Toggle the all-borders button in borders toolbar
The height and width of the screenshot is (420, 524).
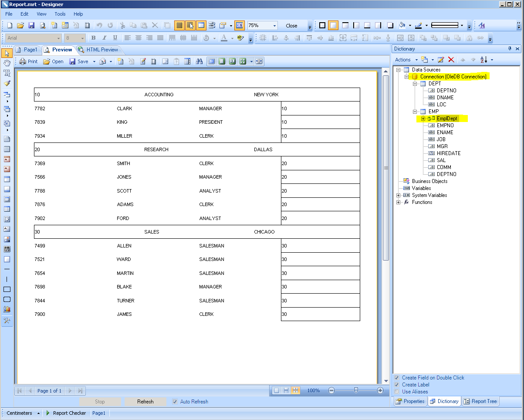click(322, 26)
